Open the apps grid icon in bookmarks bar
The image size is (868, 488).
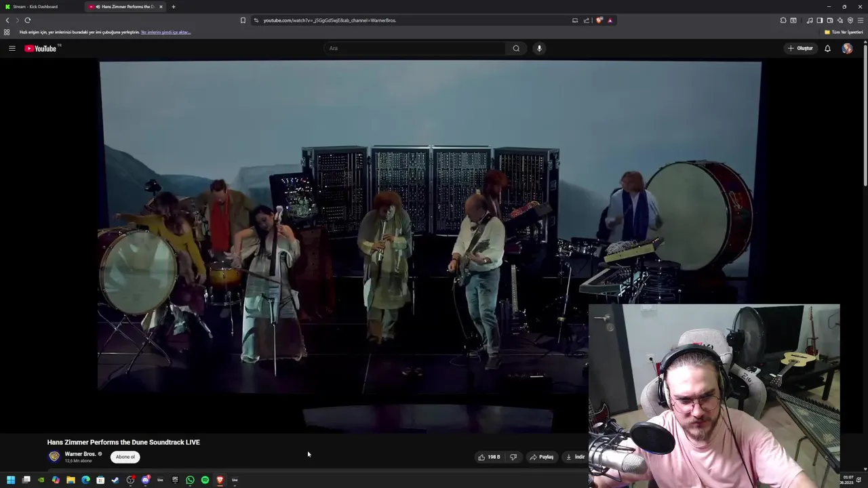click(7, 32)
